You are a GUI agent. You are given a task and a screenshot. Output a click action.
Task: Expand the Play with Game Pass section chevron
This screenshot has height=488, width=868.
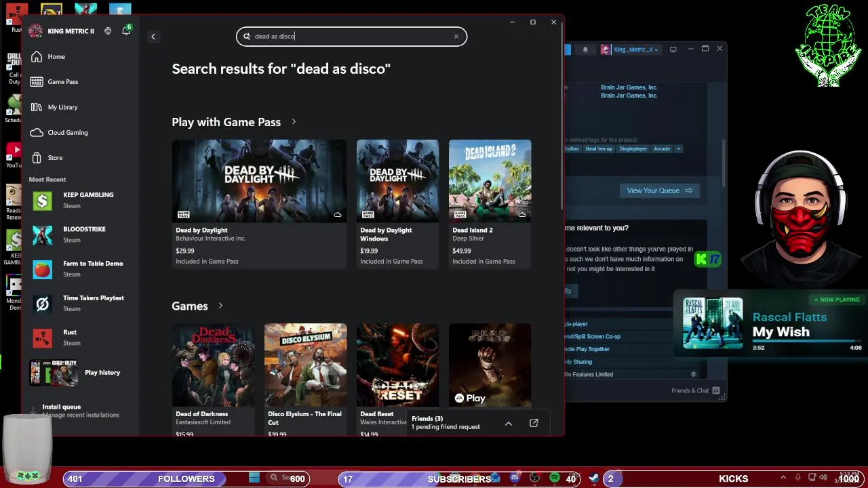(294, 122)
